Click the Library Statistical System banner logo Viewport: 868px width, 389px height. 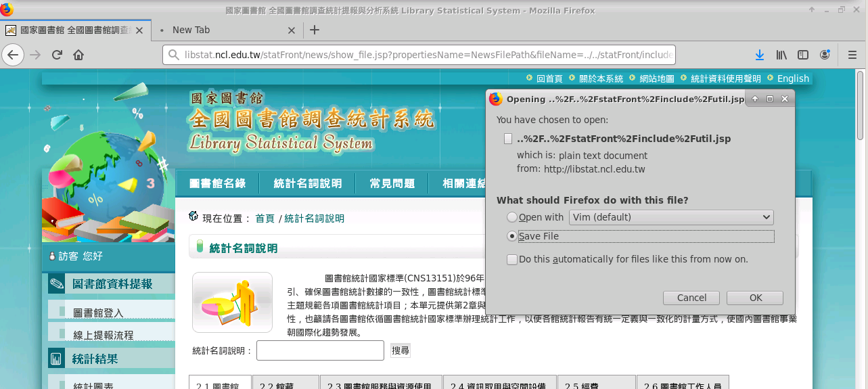(x=313, y=122)
